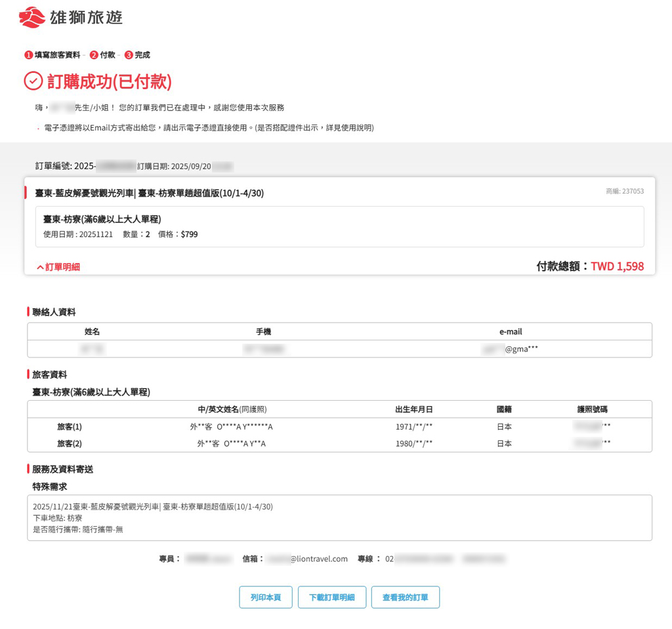Click the 雄獅旅遊 logo text
This screenshot has height=629, width=672.
pyautogui.click(x=86, y=18)
